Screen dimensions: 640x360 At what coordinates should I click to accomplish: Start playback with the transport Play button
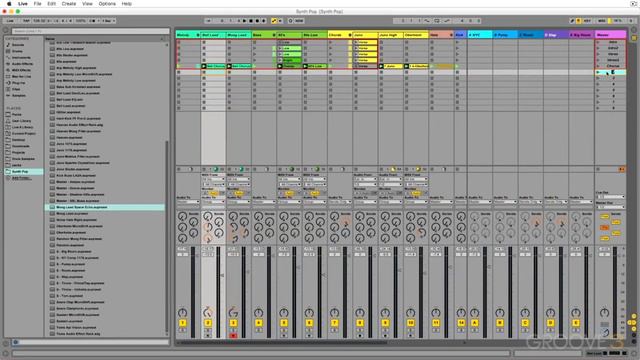[x=244, y=21]
